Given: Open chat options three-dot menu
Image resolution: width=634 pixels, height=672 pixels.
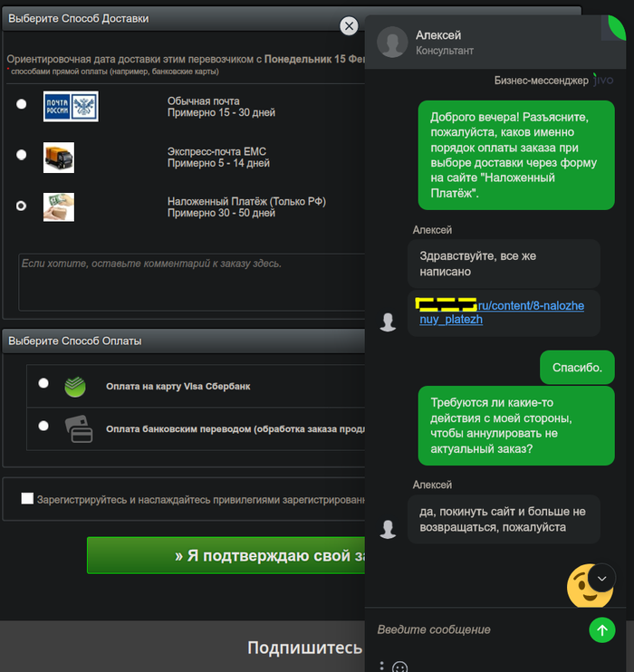Looking at the screenshot, I should point(381,666).
